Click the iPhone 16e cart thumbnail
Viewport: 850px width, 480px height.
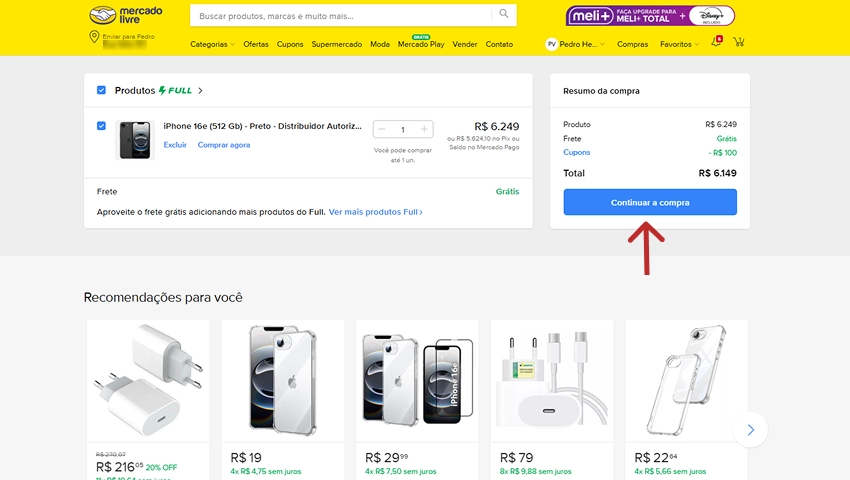click(x=135, y=140)
